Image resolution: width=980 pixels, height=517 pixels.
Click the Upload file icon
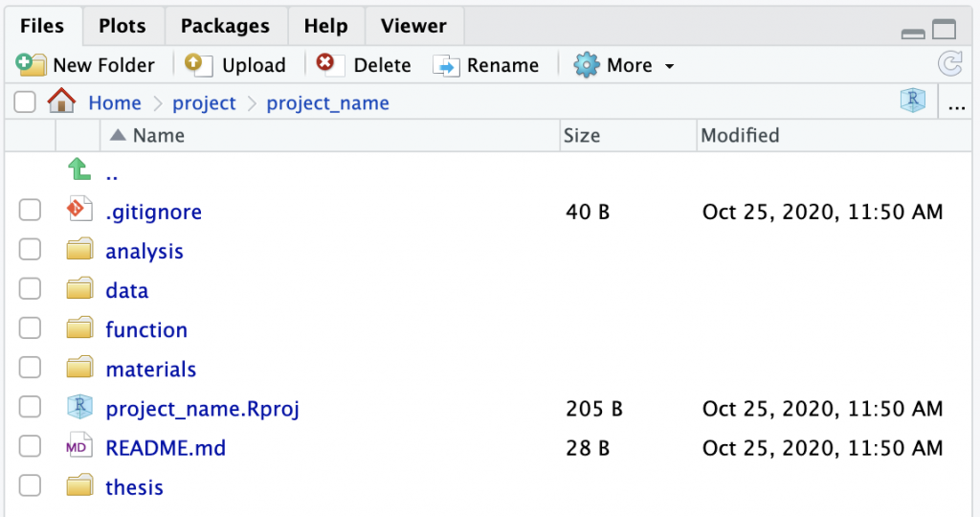pos(198,64)
